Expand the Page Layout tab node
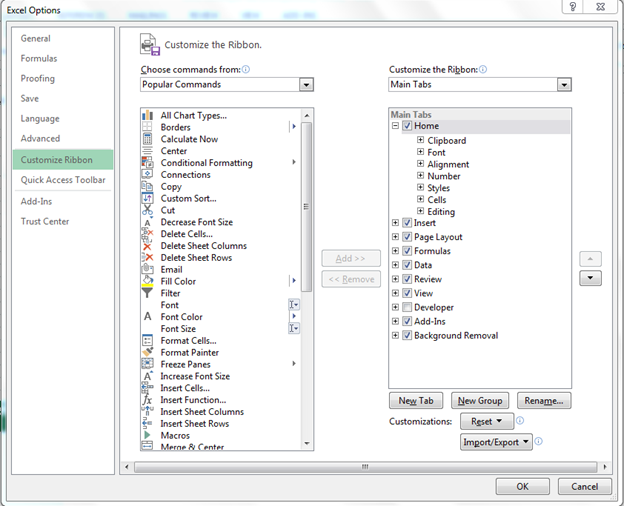 tap(395, 236)
